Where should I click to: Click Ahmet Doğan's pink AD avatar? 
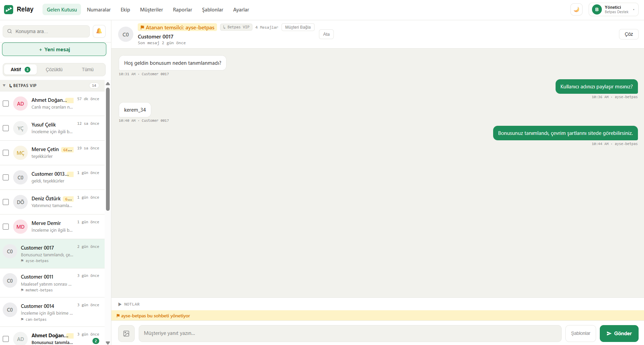[x=20, y=104]
